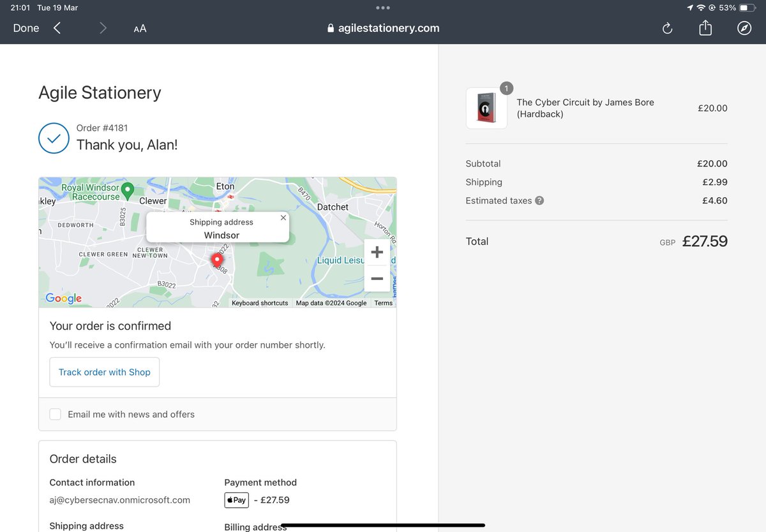
Task: Click the Agile Stationery store title
Action: (100, 92)
